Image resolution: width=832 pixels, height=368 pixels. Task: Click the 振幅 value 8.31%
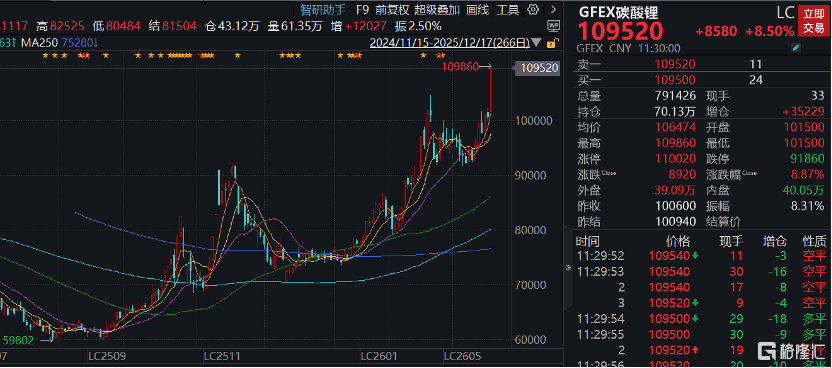click(807, 206)
